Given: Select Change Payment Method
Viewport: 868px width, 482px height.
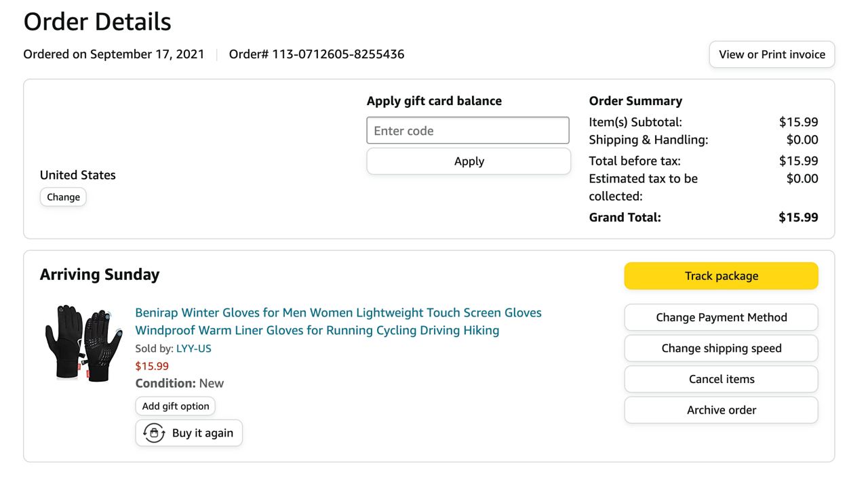Looking at the screenshot, I should point(721,317).
